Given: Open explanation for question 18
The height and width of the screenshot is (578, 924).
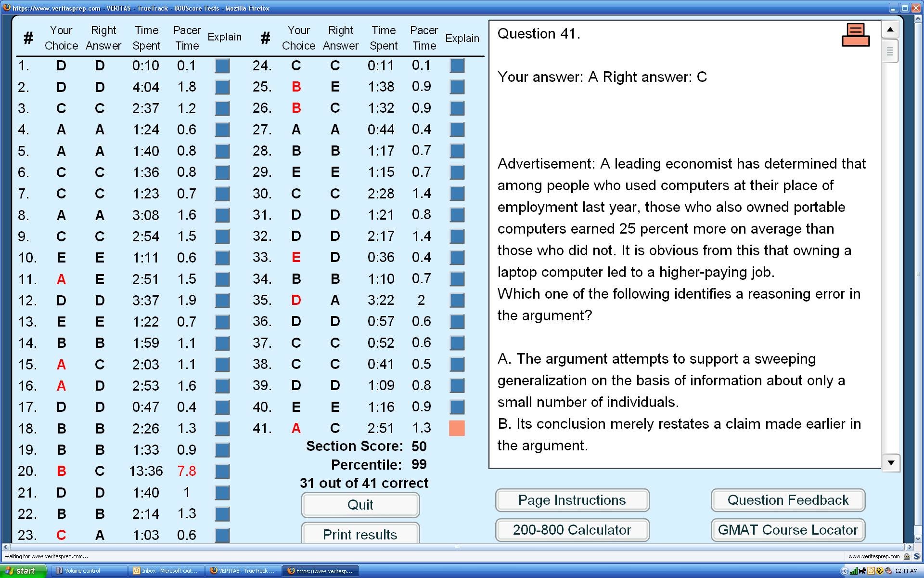Looking at the screenshot, I should click(222, 429).
